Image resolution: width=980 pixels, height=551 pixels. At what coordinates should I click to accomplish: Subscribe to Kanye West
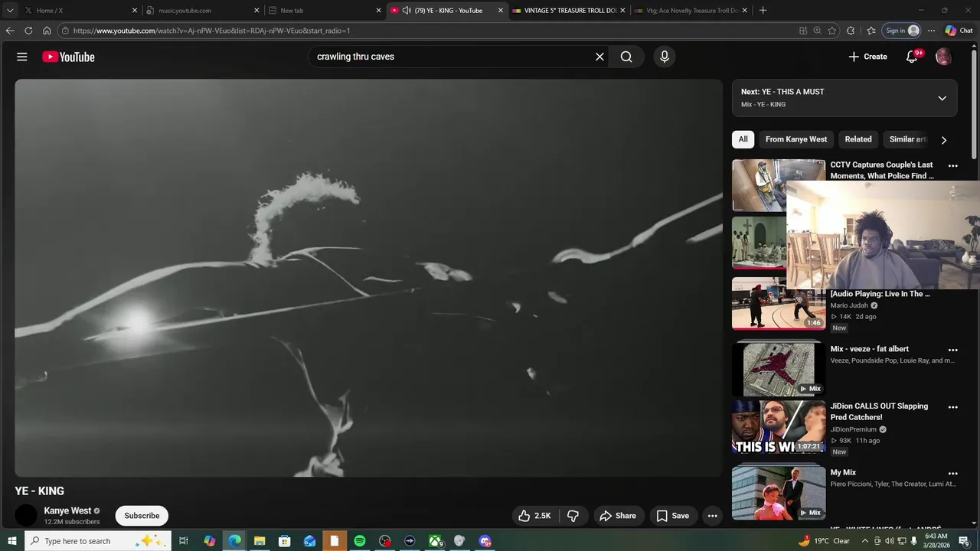(142, 516)
